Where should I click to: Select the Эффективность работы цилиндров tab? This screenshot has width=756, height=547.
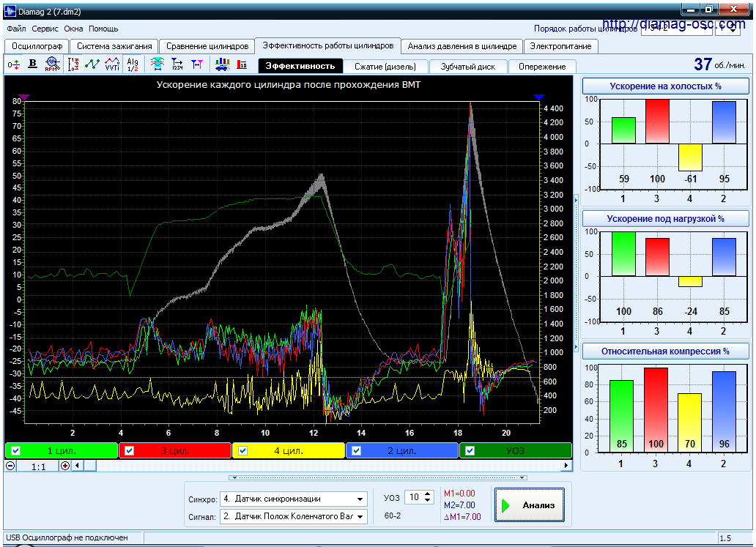[328, 45]
